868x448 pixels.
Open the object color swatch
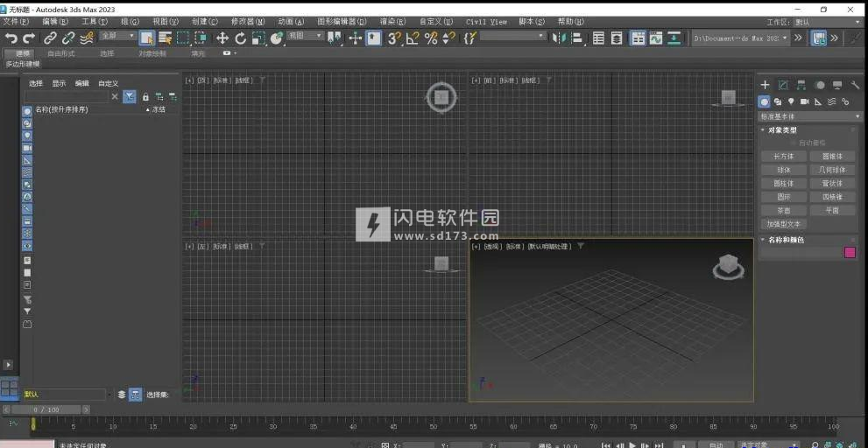850,252
